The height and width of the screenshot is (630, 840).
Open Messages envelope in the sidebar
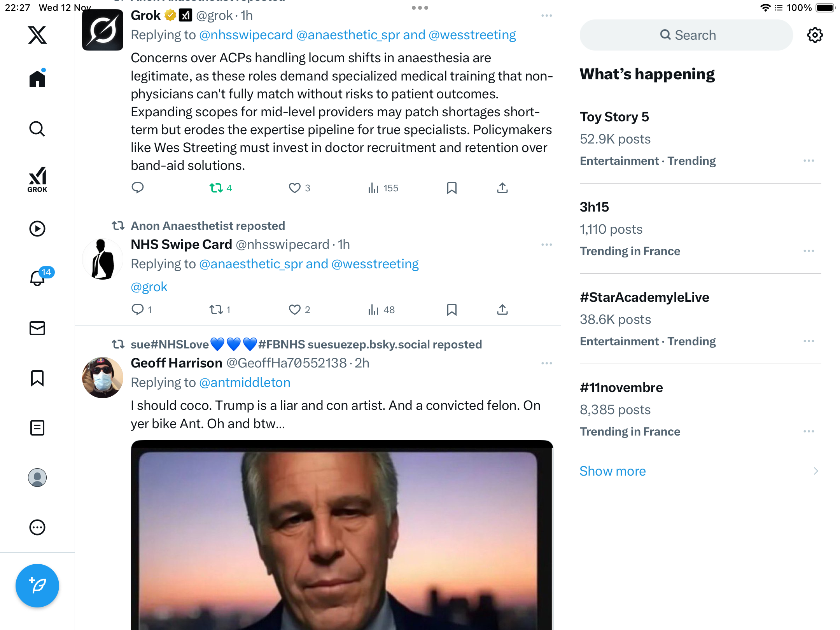coord(37,328)
